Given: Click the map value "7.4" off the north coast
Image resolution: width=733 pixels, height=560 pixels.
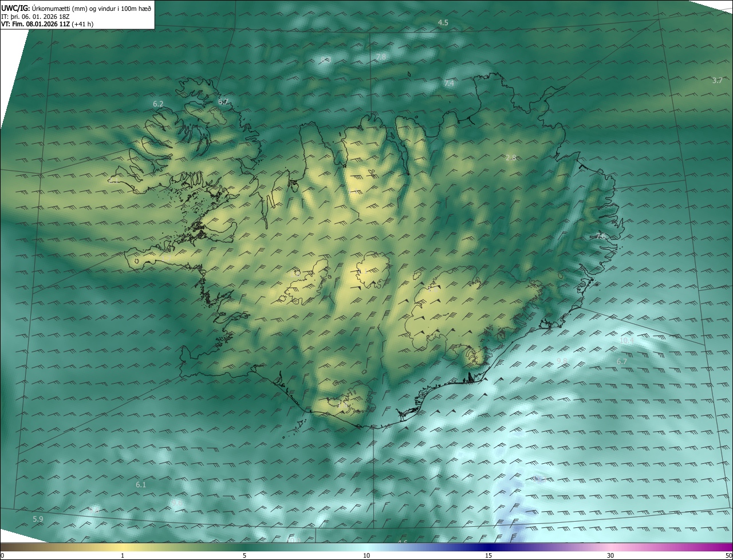Looking at the screenshot, I should [449, 84].
